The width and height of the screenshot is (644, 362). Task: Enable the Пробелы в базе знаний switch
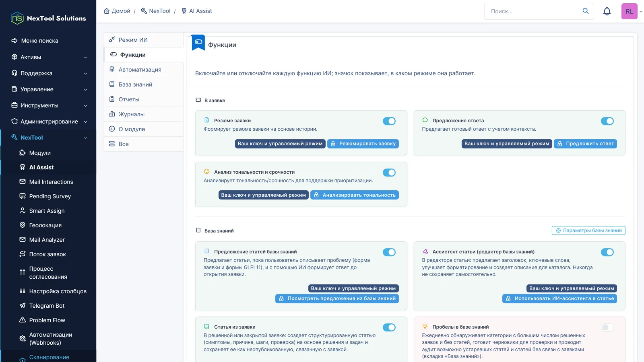pyautogui.click(x=607, y=327)
